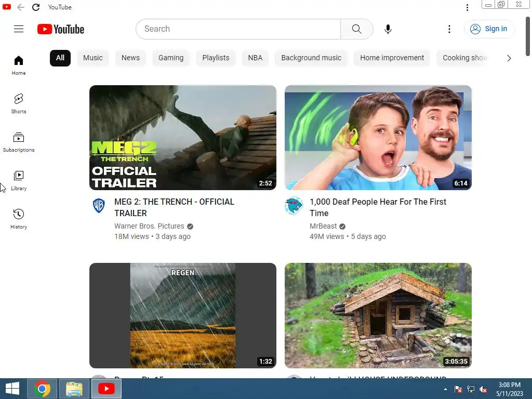Go back with the window back arrow
This screenshot has height=399, width=532.
coord(21,7)
